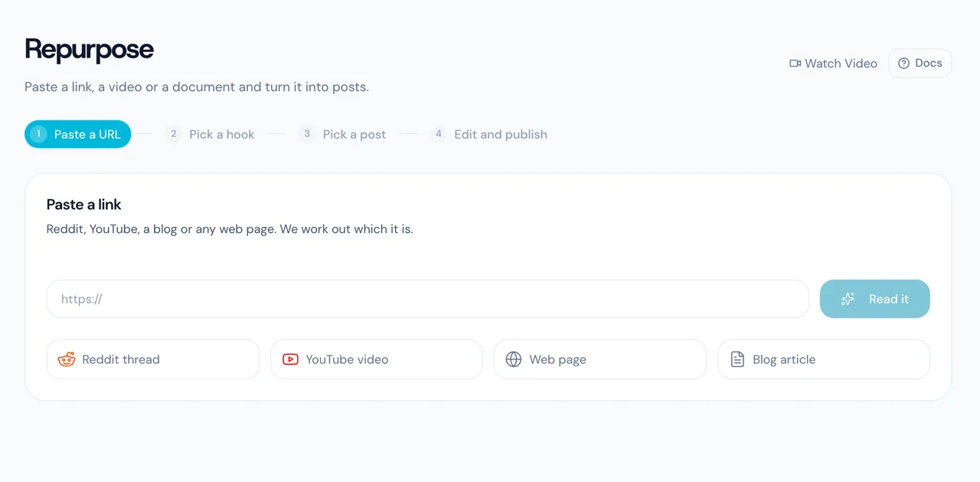Go to step 3 Pick a post

[342, 134]
